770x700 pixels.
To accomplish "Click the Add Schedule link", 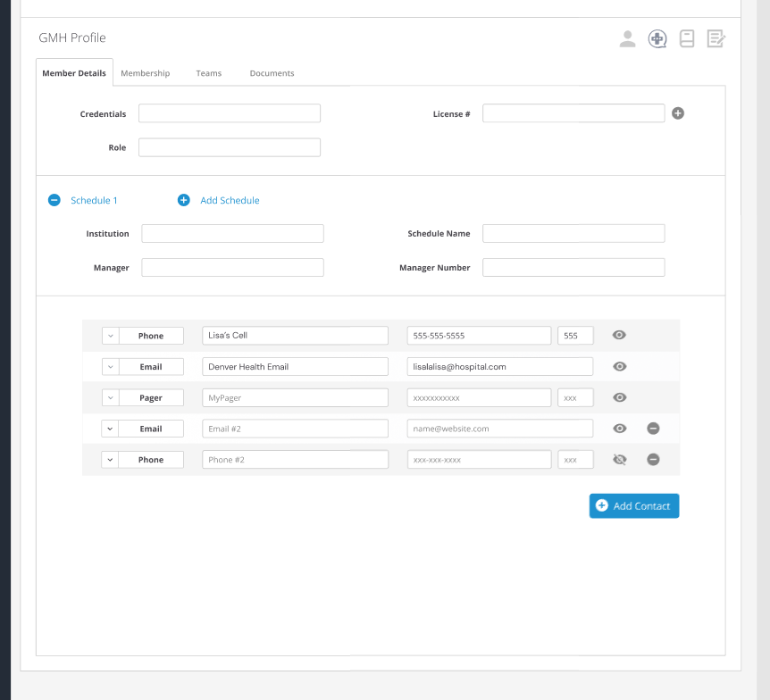I will coord(229,201).
